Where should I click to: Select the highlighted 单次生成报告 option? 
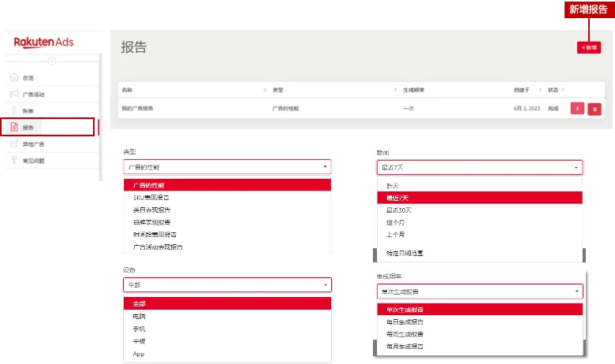pyautogui.click(x=479, y=310)
